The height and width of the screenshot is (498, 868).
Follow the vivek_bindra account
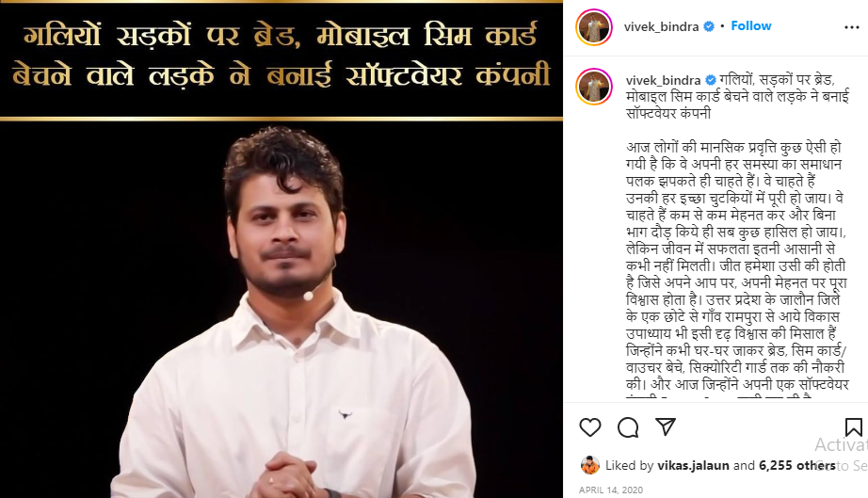pos(750,26)
